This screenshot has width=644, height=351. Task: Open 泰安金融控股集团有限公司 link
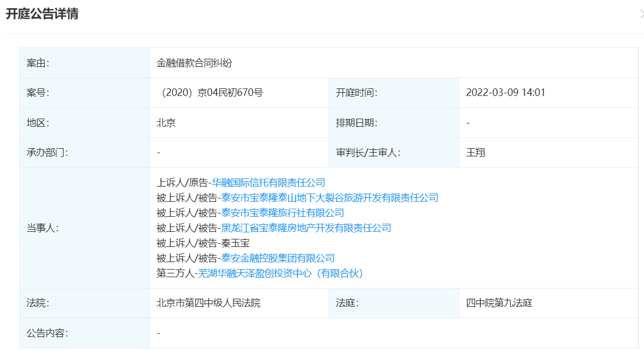[278, 258]
